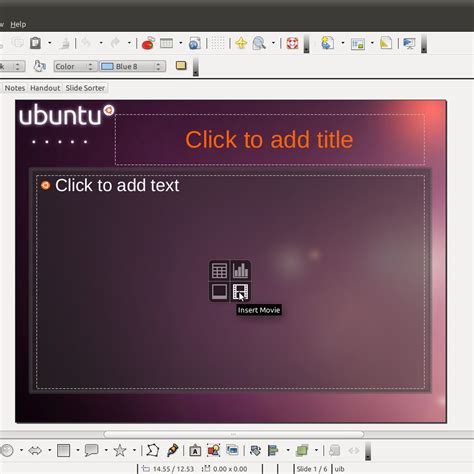Image resolution: width=474 pixels, height=474 pixels.
Task: Click the Insert Picture placeholder icon
Action: click(x=219, y=291)
